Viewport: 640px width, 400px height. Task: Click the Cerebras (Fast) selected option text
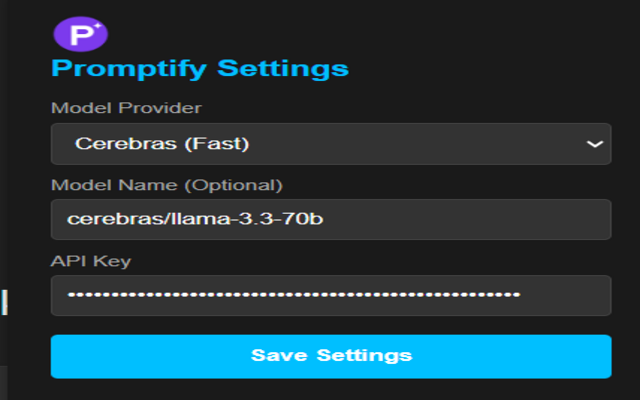[x=161, y=144]
